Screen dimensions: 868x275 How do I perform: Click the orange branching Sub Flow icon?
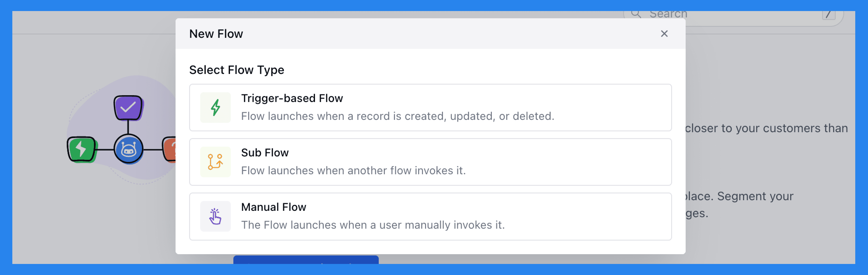[x=215, y=162]
